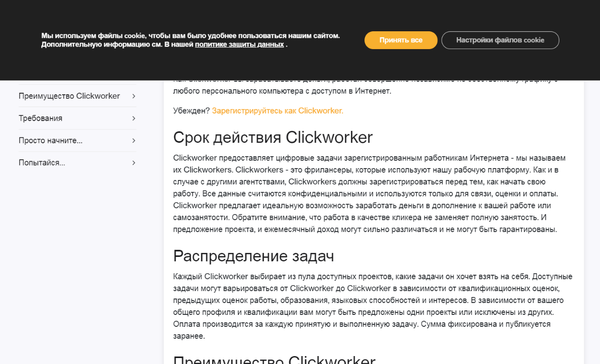
Task: Click the 'Убежден?' text
Action: pyautogui.click(x=191, y=111)
